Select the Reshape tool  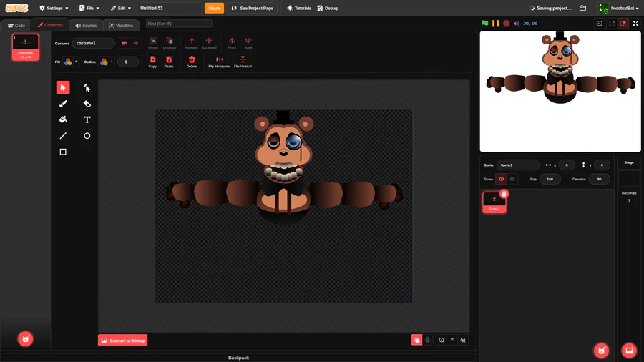(87, 87)
